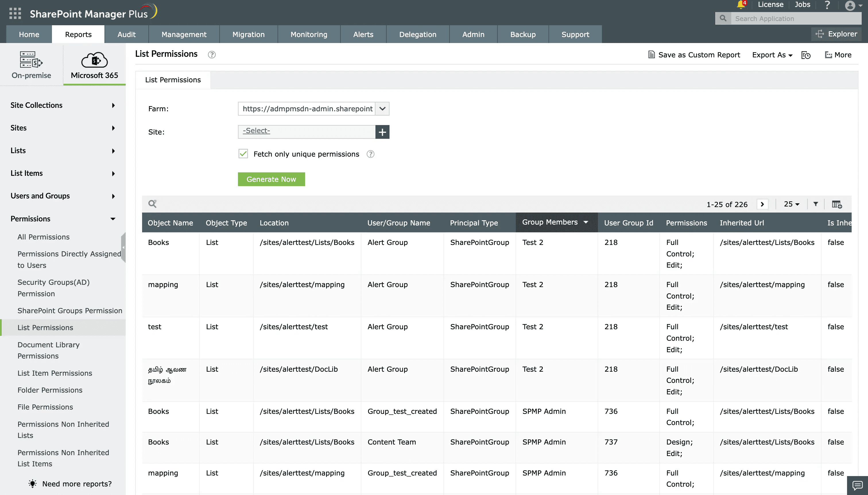Open All Permissions report
The image size is (868, 495).
click(x=44, y=237)
